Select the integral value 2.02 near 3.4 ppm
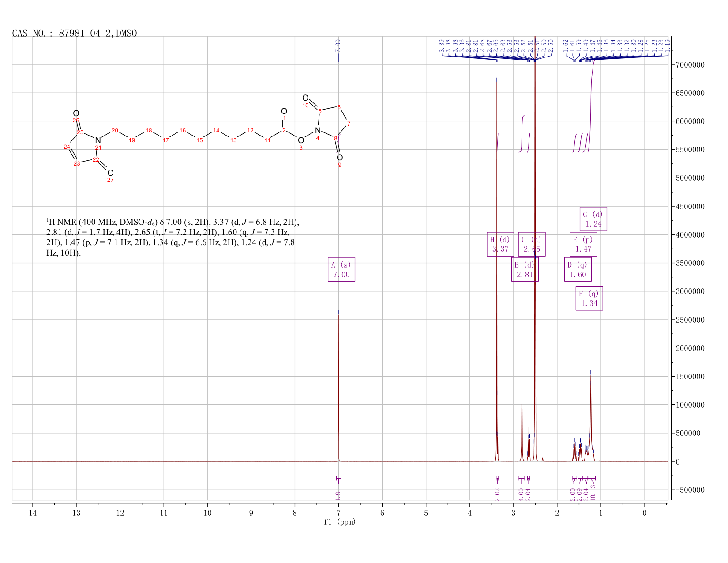 [x=497, y=495]
